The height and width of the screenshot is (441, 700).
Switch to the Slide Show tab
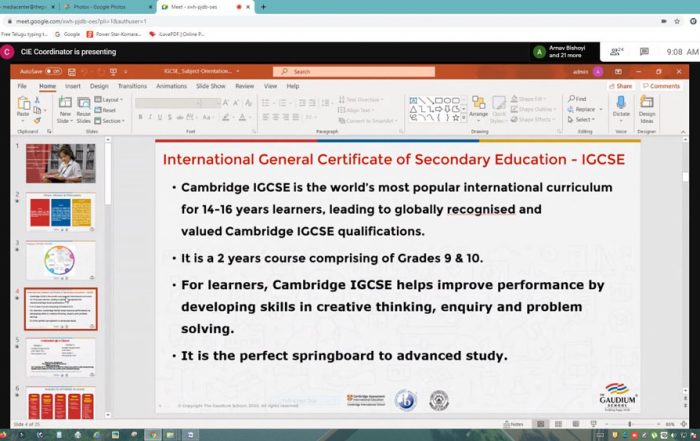click(x=211, y=86)
